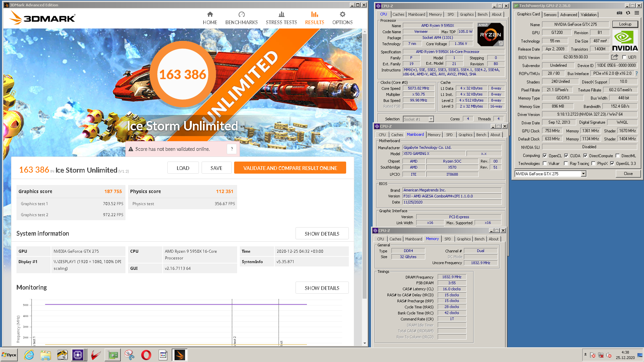Expand hidden system tray icons

click(585, 354)
